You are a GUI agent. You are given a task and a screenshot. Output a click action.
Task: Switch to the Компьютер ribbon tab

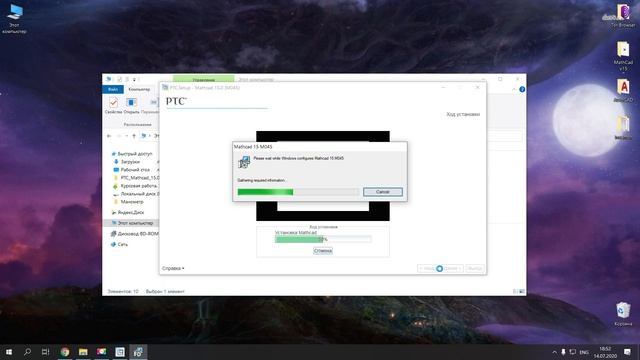[139, 89]
